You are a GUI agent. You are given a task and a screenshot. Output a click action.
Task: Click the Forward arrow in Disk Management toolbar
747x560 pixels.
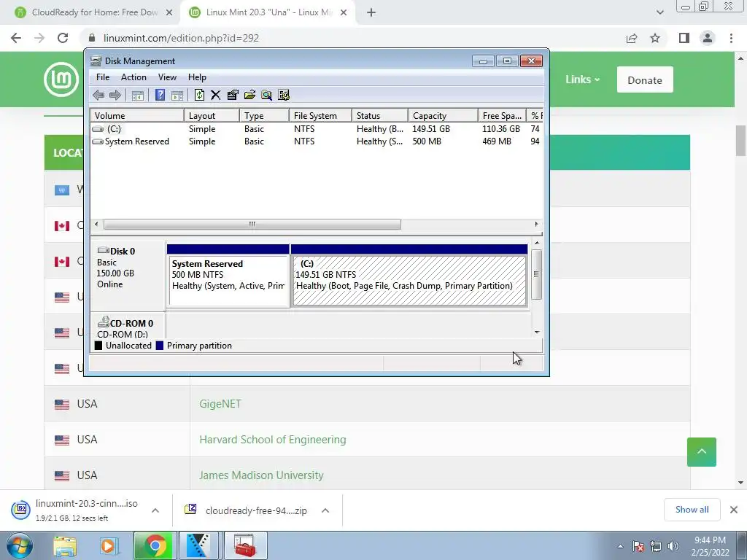point(115,96)
